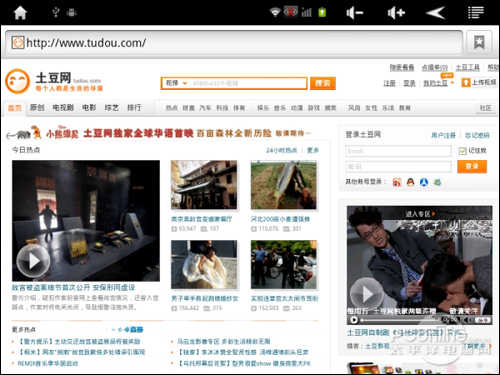Image resolution: width=500 pixels, height=375 pixels.
Task: Tap the Android home icon
Action: coord(20,13)
